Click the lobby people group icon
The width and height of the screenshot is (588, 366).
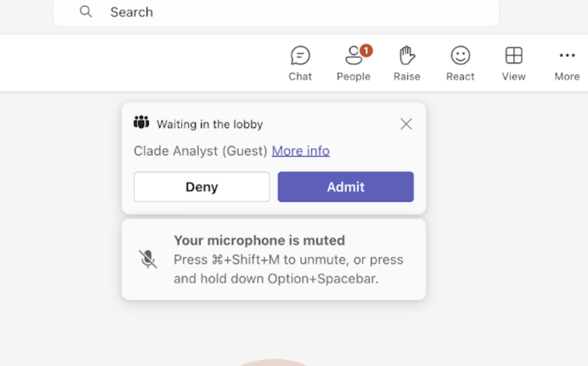tap(141, 123)
